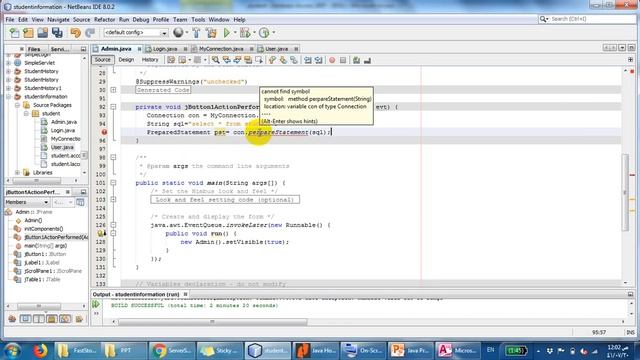Close the Output studentinformation tab
The width and height of the screenshot is (640, 360).
pos(185,294)
